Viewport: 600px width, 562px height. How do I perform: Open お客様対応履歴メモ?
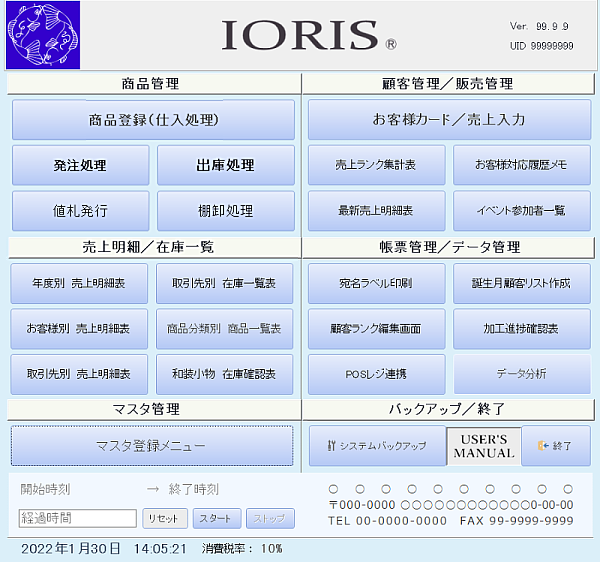(x=522, y=165)
